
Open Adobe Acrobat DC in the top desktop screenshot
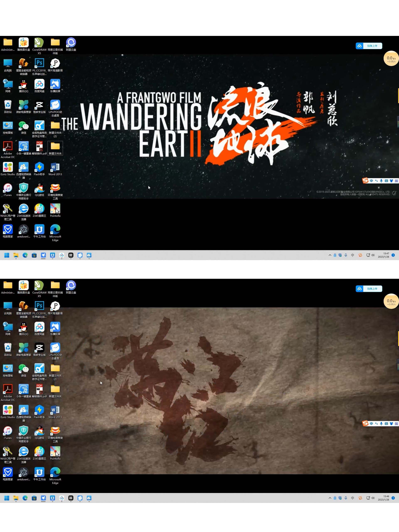pyautogui.click(x=8, y=150)
